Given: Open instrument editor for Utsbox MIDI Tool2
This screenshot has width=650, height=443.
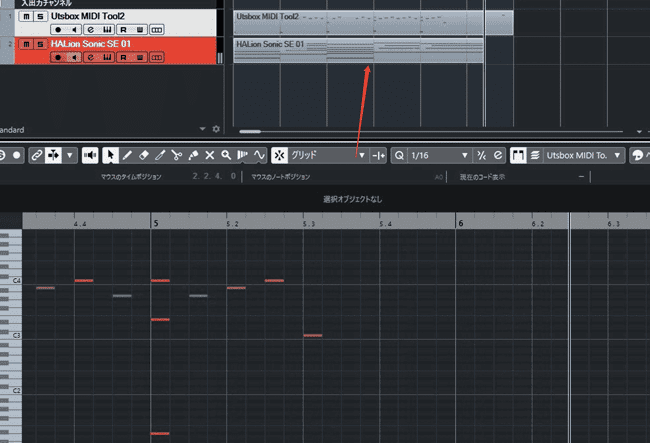Looking at the screenshot, I should coord(107,30).
